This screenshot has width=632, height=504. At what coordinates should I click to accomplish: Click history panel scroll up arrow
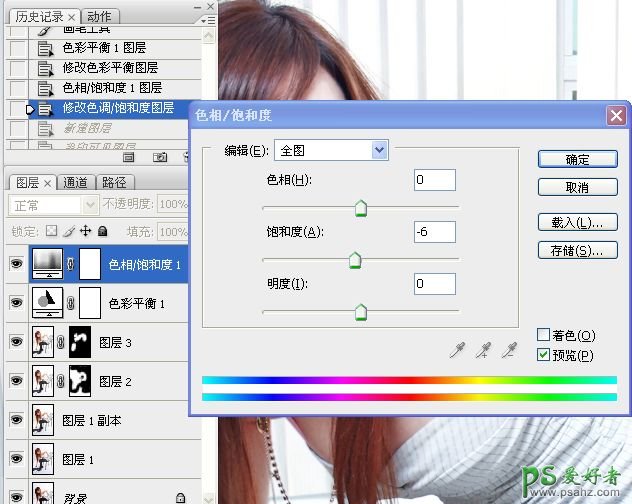(x=209, y=36)
